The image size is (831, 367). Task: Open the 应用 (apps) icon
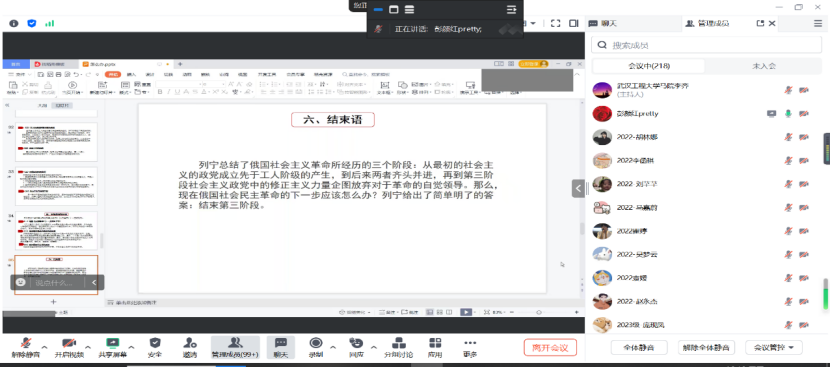pos(435,343)
